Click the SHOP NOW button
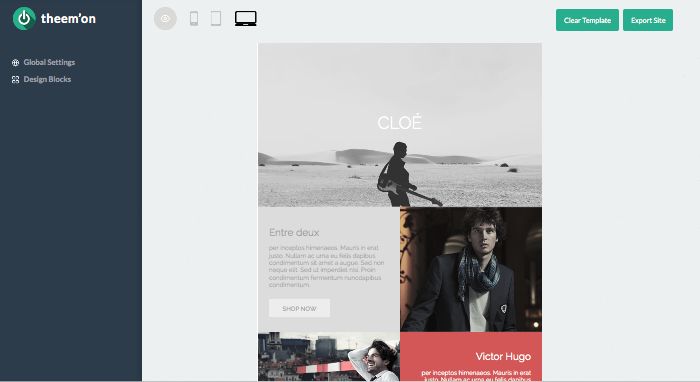The height and width of the screenshot is (382, 700). click(x=300, y=308)
